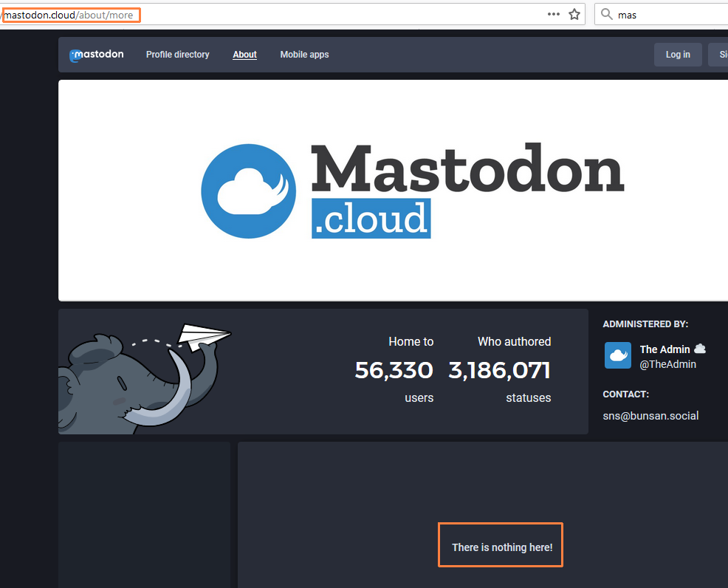Open the Profile directory page

177,55
